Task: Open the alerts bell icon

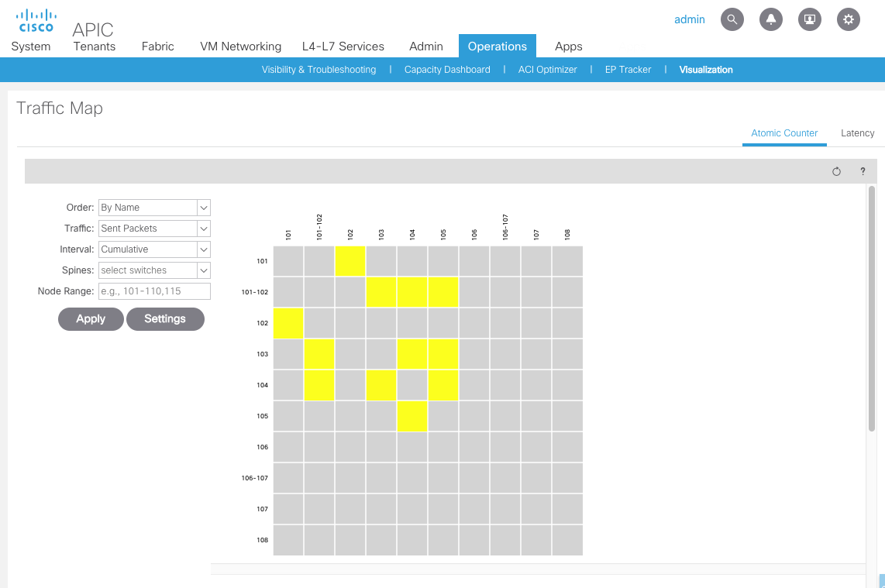Action: [771, 19]
